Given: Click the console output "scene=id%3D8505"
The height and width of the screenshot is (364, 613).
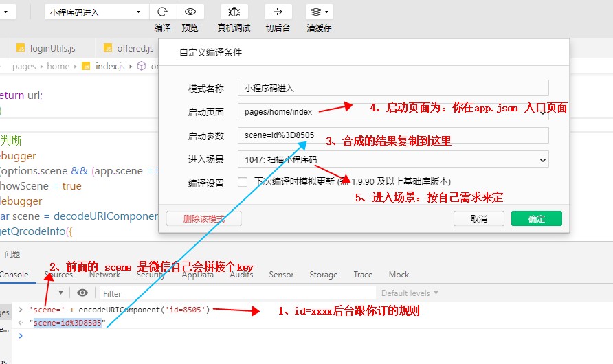Looking at the screenshot, I should pyautogui.click(x=67, y=323).
